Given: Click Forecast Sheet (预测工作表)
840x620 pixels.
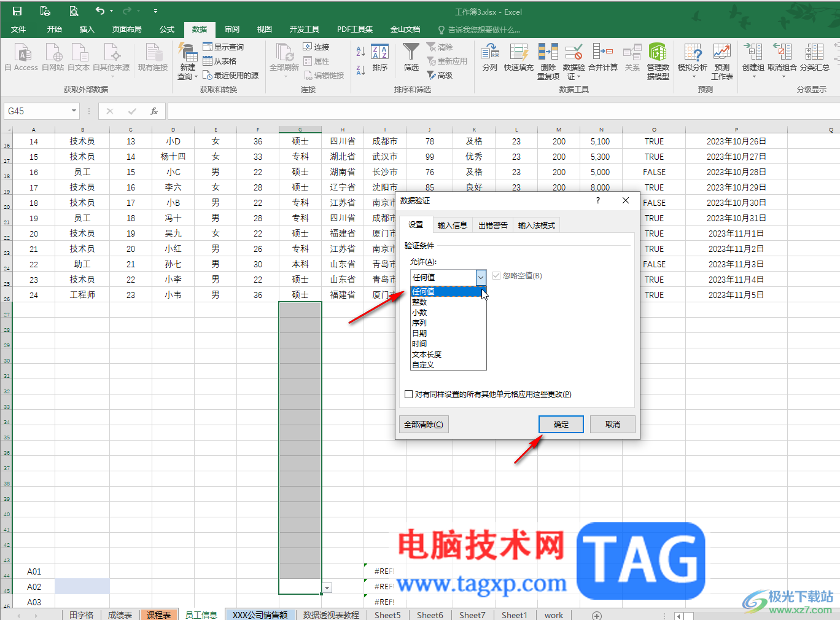Looking at the screenshot, I should click(722, 61).
